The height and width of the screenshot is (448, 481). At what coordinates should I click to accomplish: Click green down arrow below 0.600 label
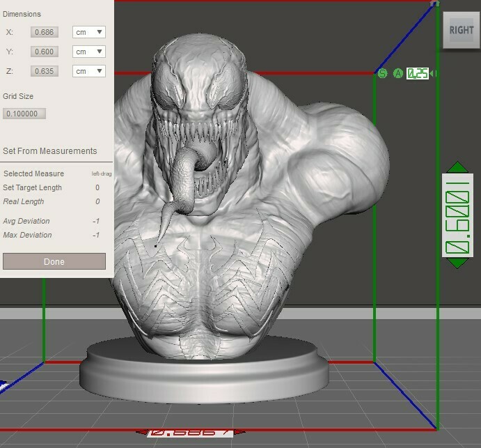pos(457,263)
